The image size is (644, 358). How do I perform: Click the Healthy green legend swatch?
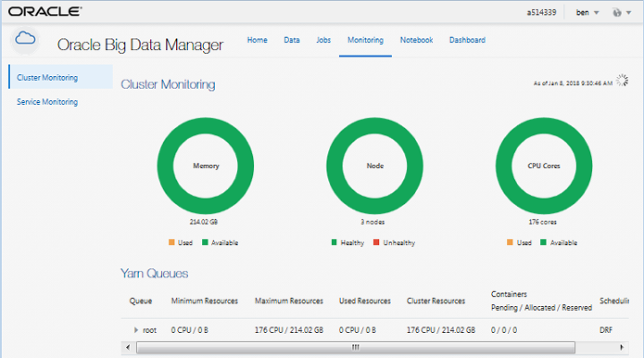click(x=334, y=242)
